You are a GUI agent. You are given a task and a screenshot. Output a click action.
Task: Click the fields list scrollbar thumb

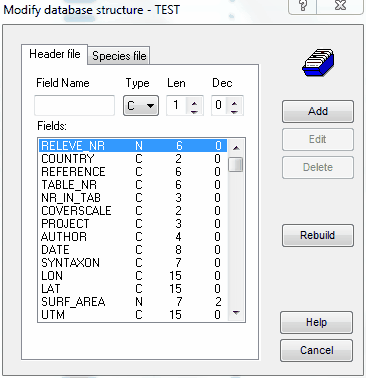(236, 164)
